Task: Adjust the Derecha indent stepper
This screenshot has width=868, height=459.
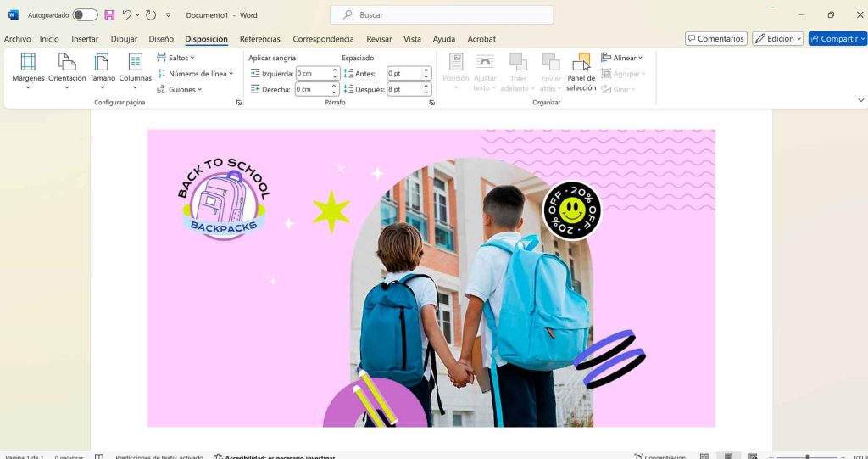Action: [335, 89]
